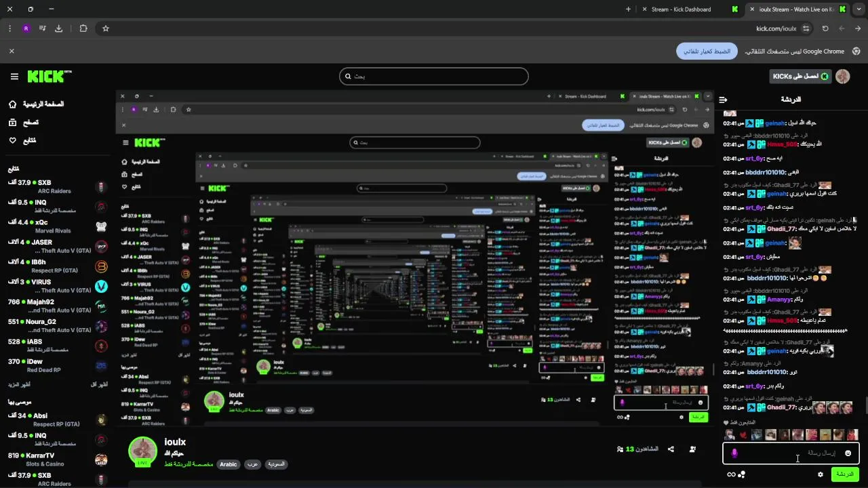Open VIRUS channel in main sidebar
Screen dimensions: 868x488
(x=58, y=285)
